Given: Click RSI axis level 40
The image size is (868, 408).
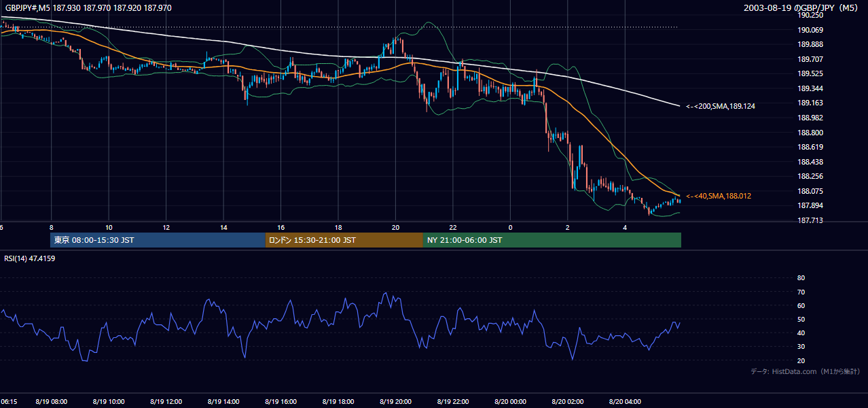Looking at the screenshot, I should [801, 333].
